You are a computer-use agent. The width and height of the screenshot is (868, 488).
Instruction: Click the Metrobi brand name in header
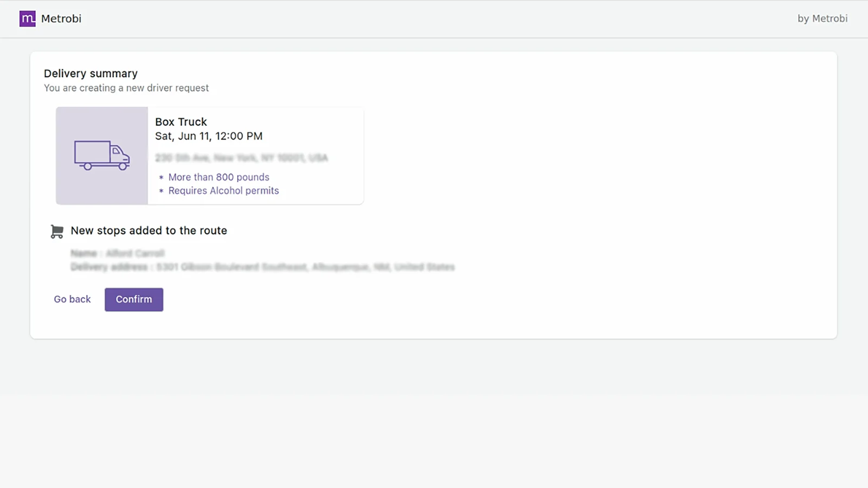pos(61,19)
